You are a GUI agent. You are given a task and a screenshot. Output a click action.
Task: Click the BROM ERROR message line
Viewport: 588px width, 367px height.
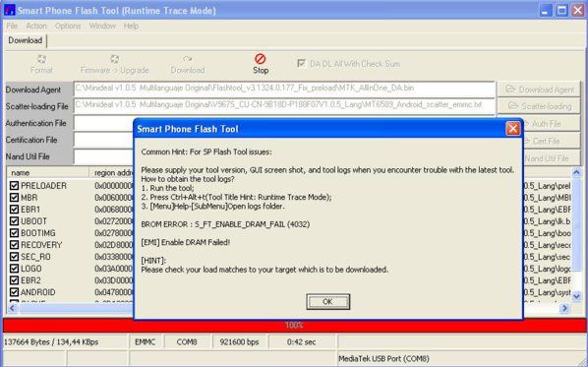pyautogui.click(x=225, y=224)
